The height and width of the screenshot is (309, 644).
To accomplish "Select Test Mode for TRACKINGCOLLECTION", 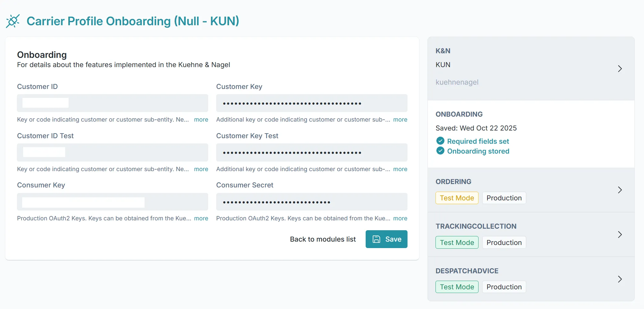I will pos(457,243).
